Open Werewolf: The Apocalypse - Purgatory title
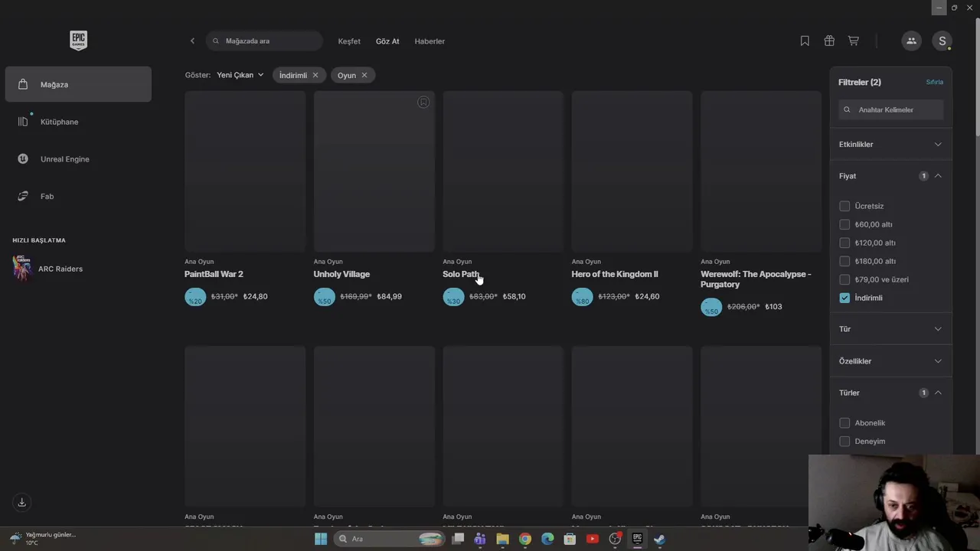 point(756,279)
